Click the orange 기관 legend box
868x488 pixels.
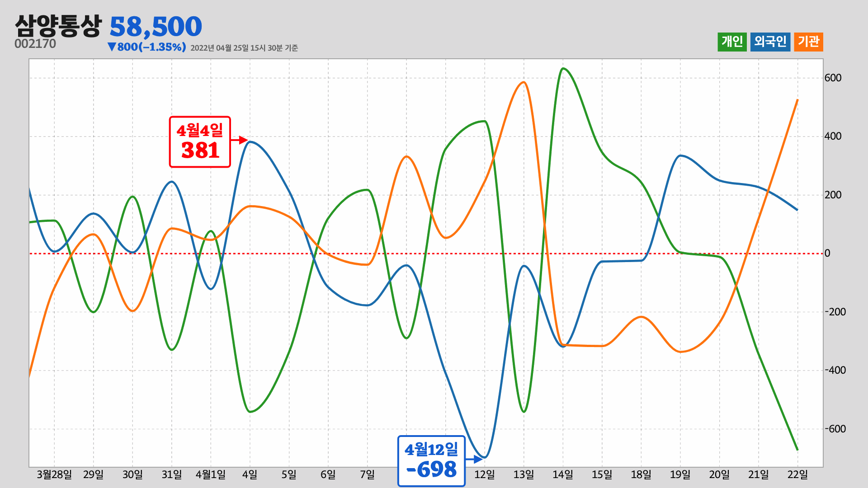(x=808, y=42)
